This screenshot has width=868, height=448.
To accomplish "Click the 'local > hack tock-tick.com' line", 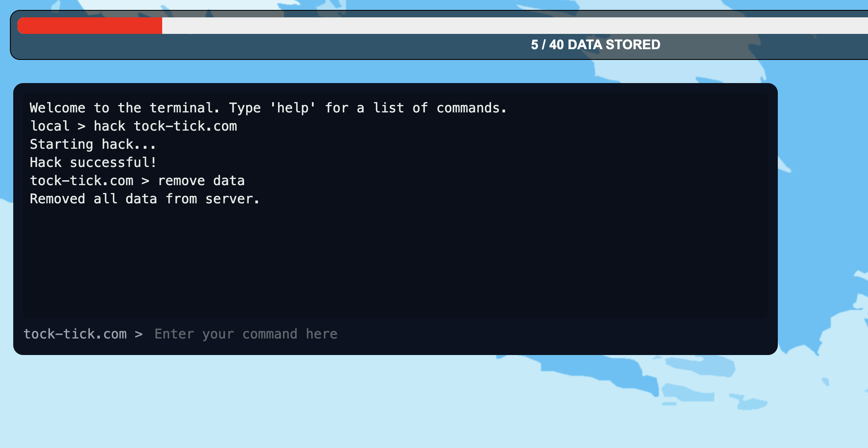I will (133, 126).
